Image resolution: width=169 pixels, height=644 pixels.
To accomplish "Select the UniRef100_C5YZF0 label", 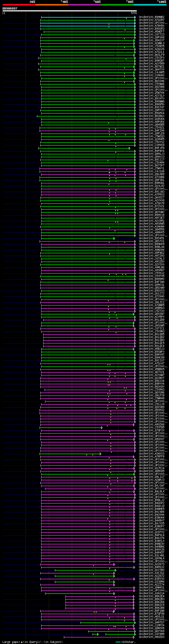I will [152, 58].
